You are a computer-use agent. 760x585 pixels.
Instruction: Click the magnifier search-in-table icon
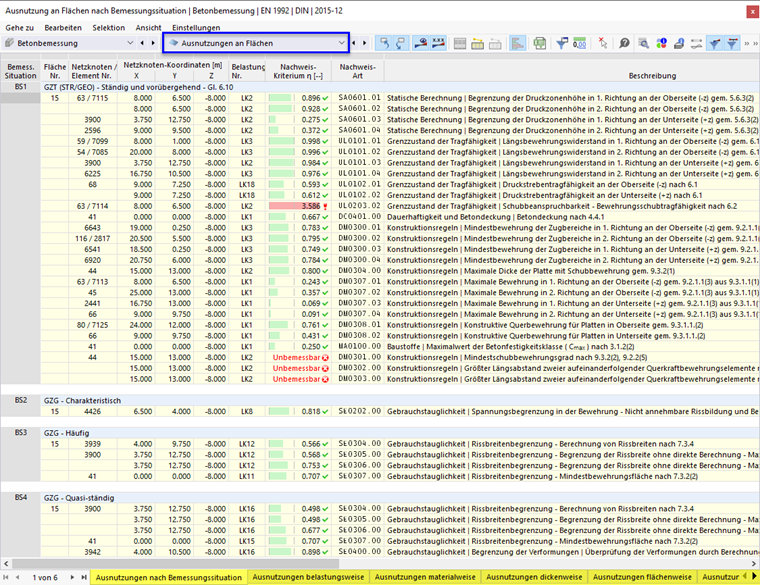644,43
